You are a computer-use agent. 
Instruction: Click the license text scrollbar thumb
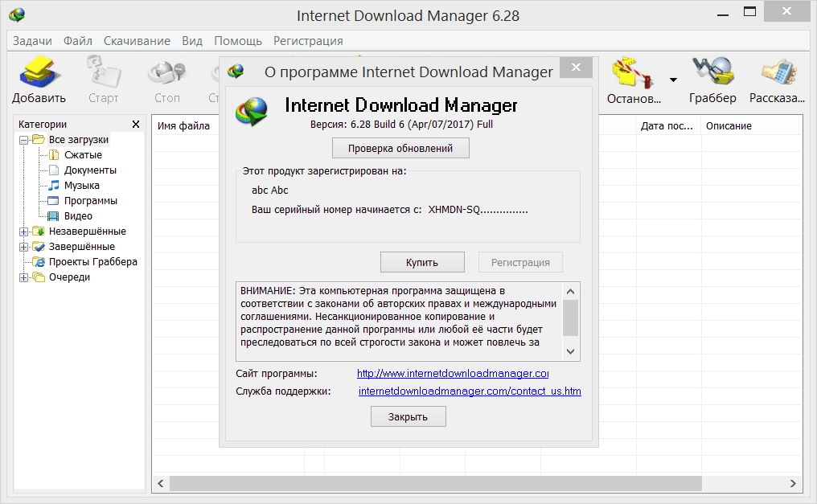pos(571,318)
